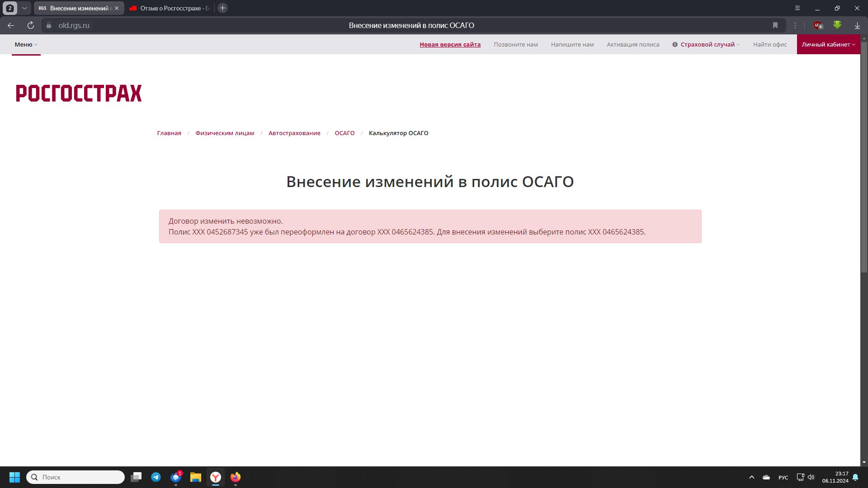This screenshot has width=868, height=488.
Task: Click the Росгосстрах logo
Action: 79,93
